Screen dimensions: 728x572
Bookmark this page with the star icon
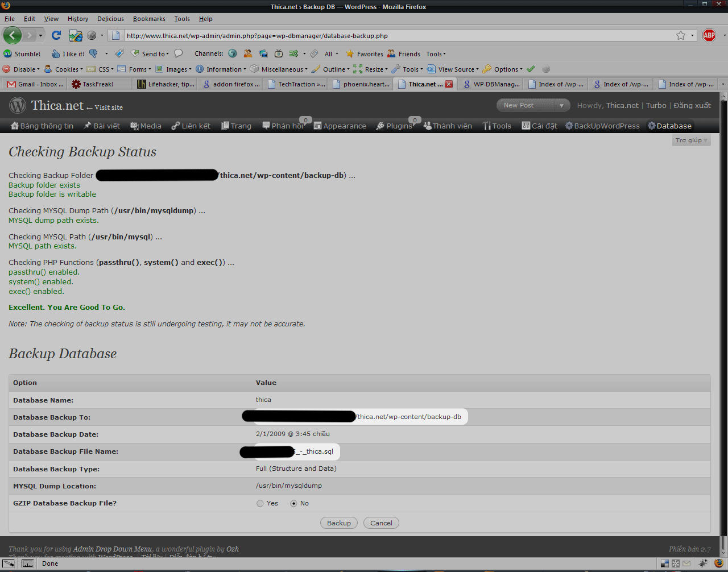[681, 35]
